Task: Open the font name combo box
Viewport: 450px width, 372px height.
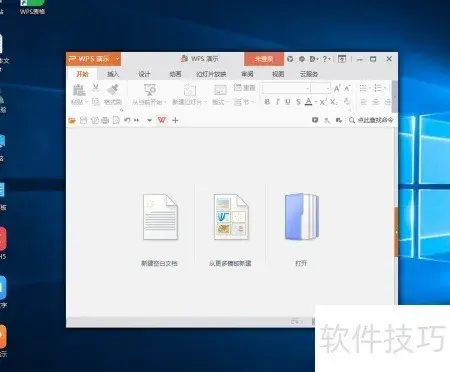Action: pos(286,88)
